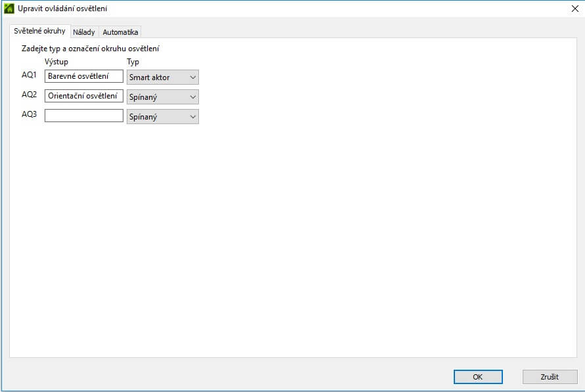585x392 pixels.
Task: Click the Výstup column heading
Action: (x=56, y=62)
